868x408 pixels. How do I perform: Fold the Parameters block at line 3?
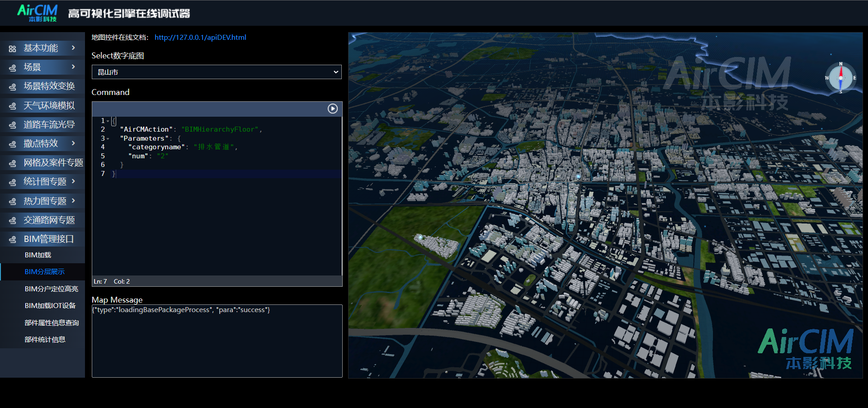(x=108, y=138)
